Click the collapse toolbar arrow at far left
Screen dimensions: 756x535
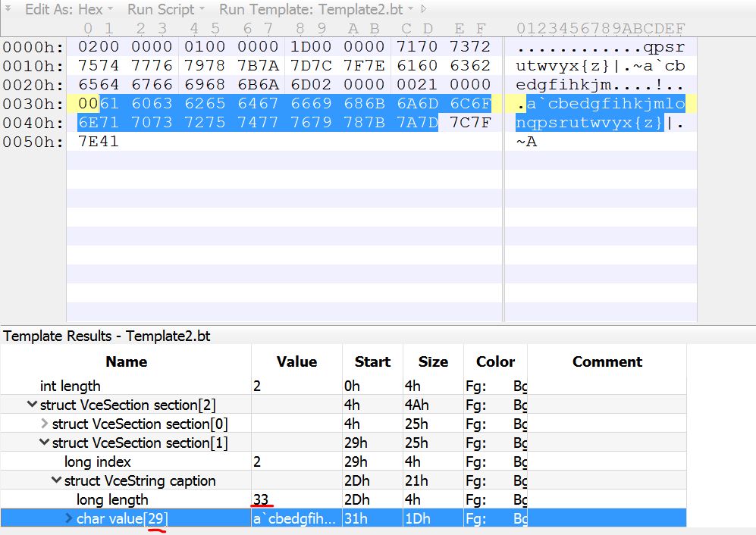[x=8, y=8]
